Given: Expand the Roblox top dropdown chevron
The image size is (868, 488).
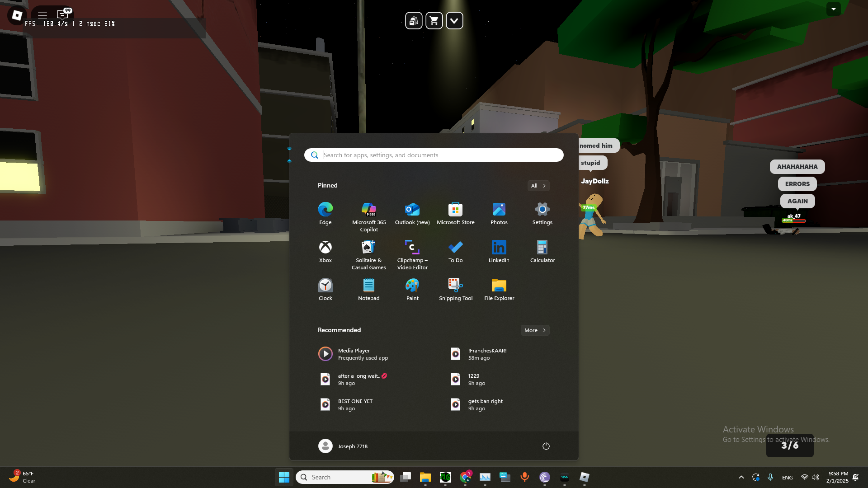Looking at the screenshot, I should pos(454,21).
